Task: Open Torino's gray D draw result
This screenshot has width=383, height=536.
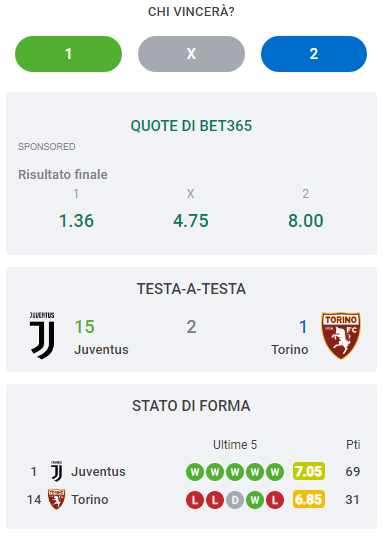Action: 235,500
